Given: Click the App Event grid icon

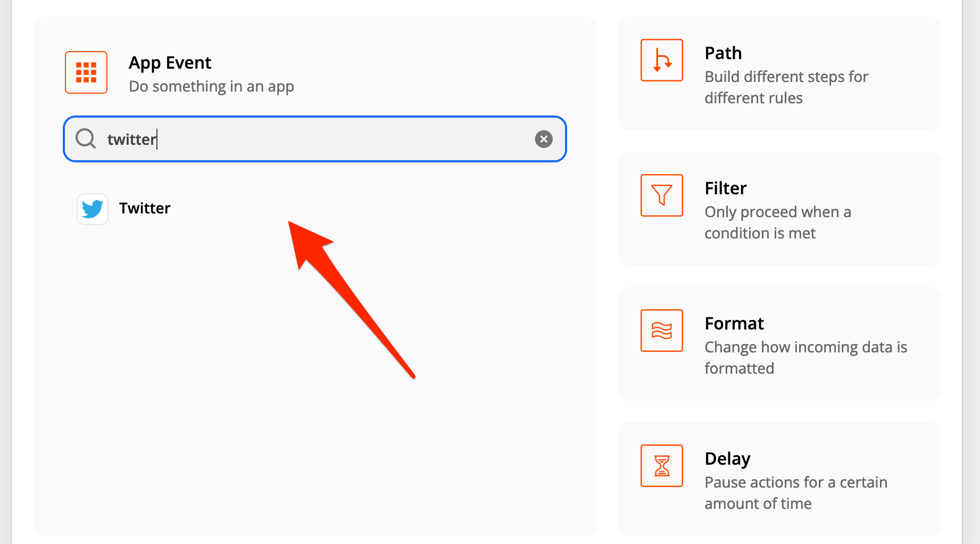Looking at the screenshot, I should click(x=86, y=72).
